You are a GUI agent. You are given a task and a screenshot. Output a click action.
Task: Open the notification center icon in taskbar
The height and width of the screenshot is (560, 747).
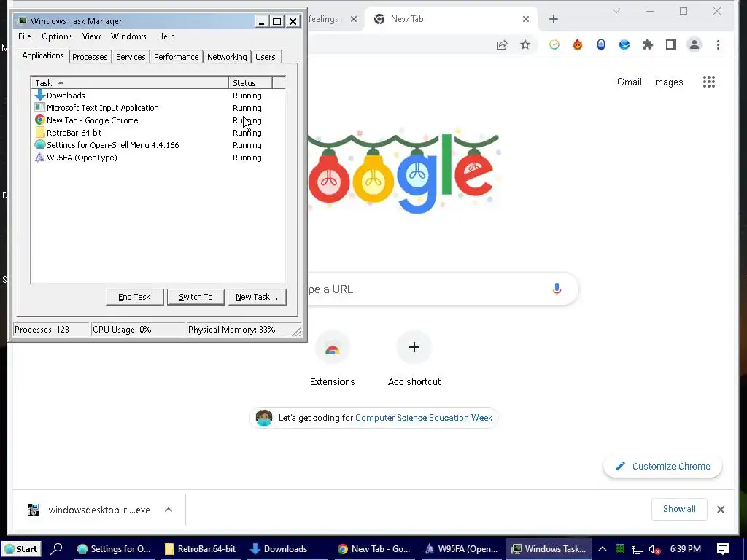click(723, 548)
